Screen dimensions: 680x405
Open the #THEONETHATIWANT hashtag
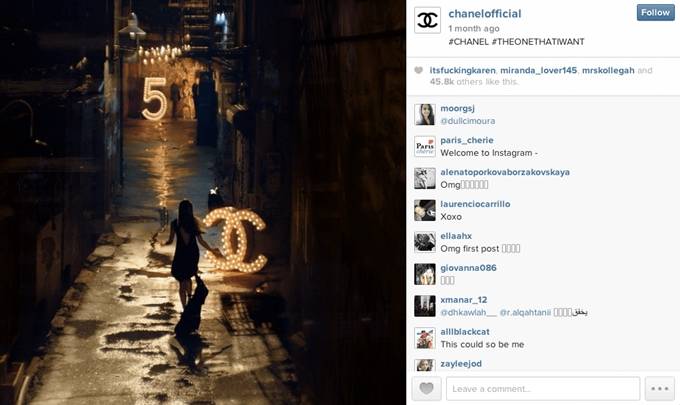tap(538, 42)
